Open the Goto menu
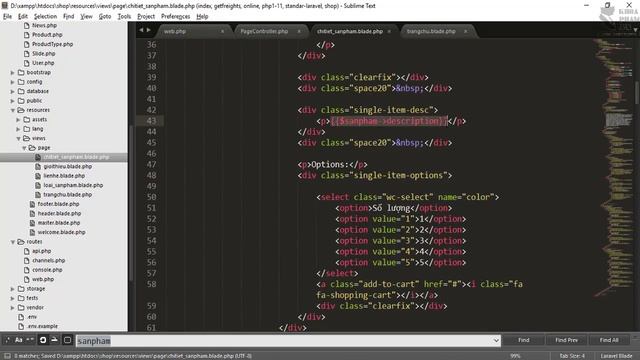Screen dimensions: 640x360 (105, 16)
